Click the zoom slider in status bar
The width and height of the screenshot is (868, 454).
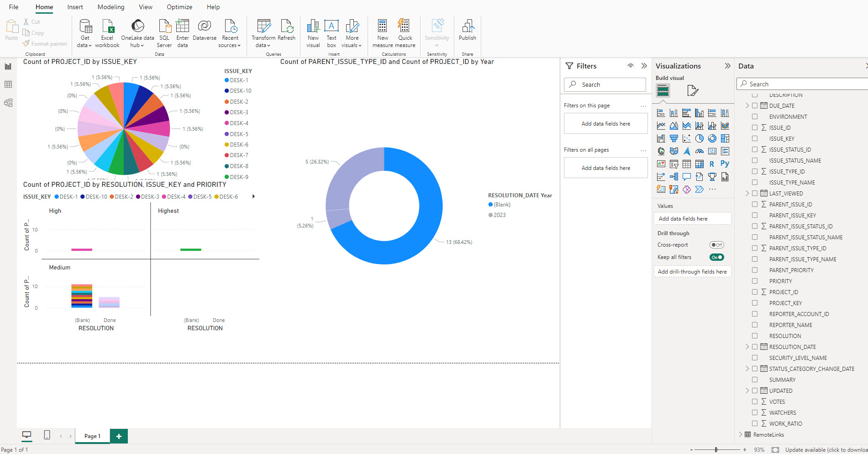point(716,450)
